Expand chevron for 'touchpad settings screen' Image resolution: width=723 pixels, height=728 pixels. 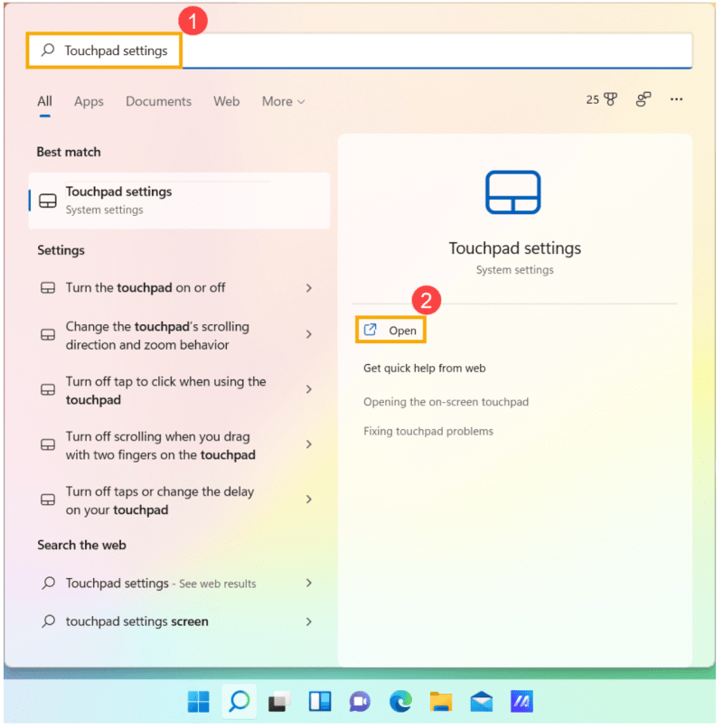(x=309, y=621)
